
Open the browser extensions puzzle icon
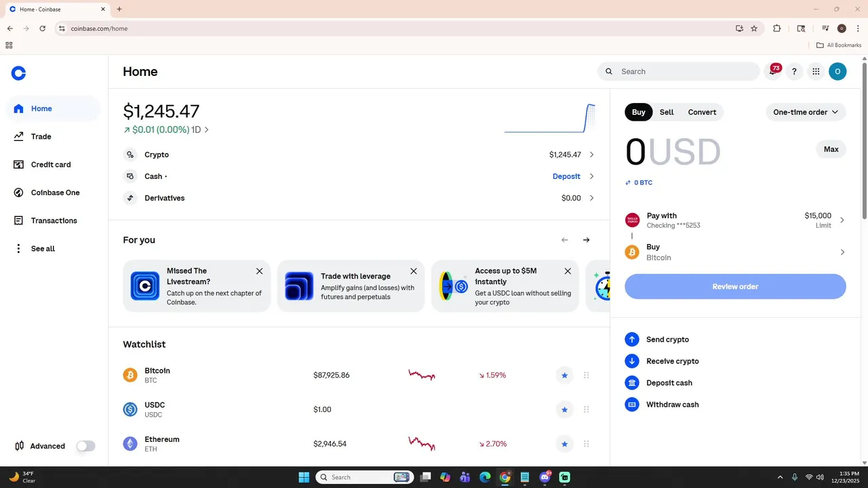tap(777, 28)
